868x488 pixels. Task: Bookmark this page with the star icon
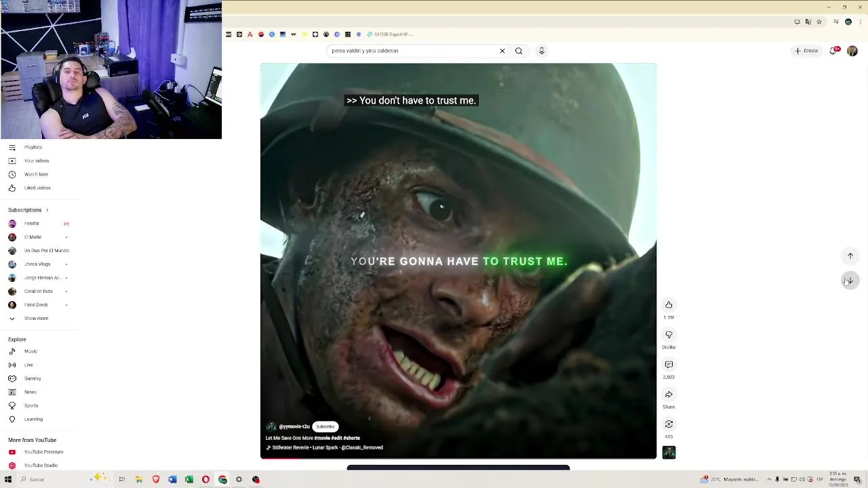819,22
